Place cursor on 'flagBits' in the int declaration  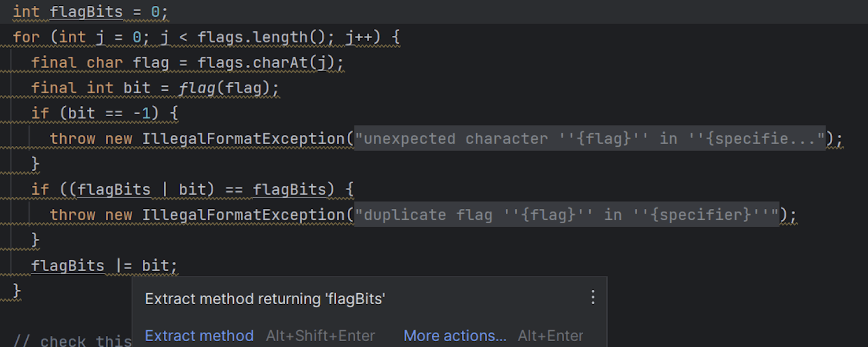[x=86, y=12]
